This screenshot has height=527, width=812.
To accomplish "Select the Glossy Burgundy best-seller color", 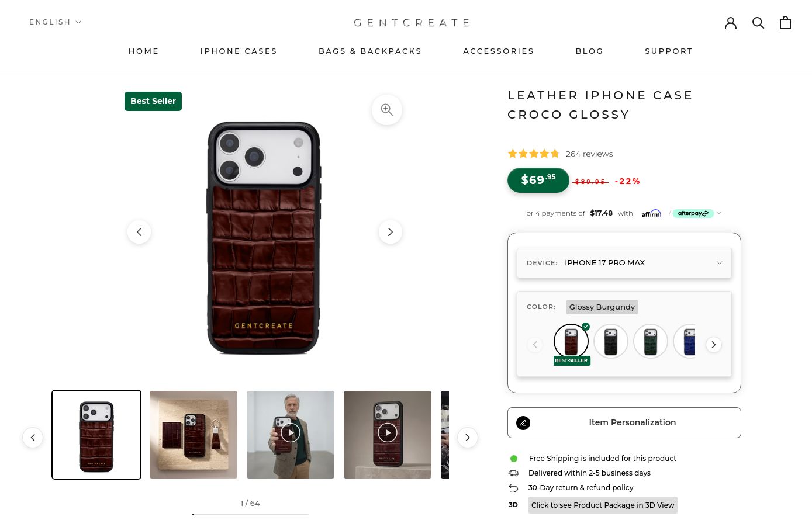I will point(571,341).
